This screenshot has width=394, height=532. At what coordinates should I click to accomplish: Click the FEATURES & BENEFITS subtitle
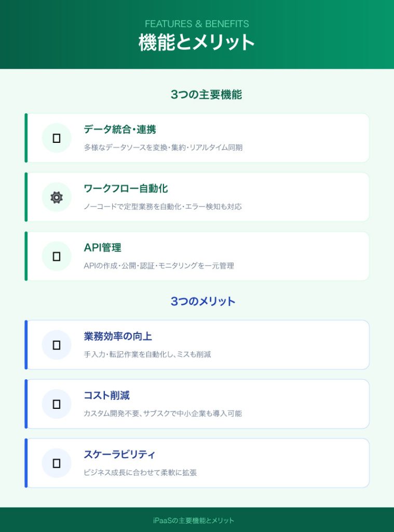(197, 24)
